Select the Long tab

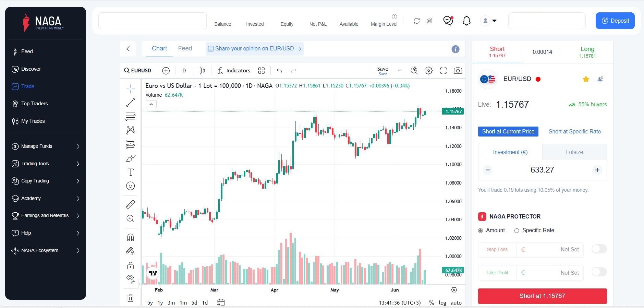click(x=587, y=52)
